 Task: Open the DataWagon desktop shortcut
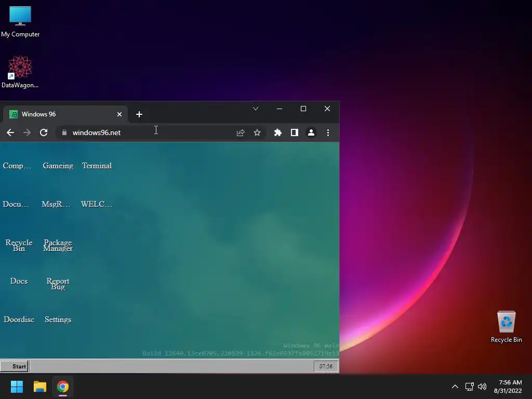click(x=20, y=72)
